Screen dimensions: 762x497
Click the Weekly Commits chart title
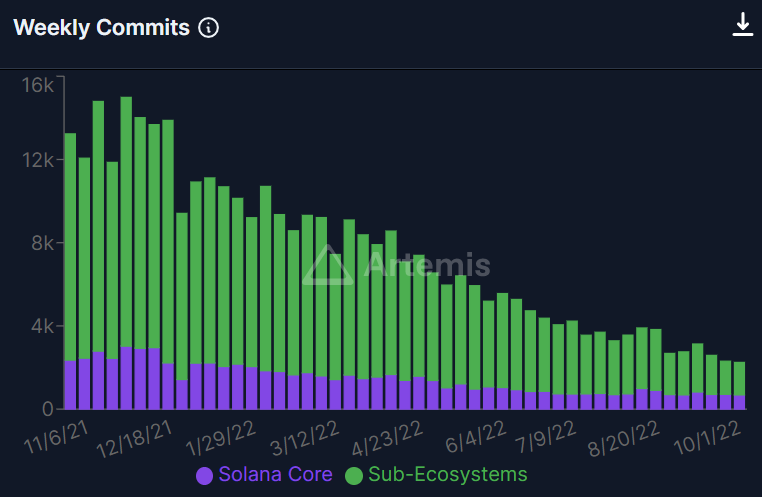pos(102,28)
